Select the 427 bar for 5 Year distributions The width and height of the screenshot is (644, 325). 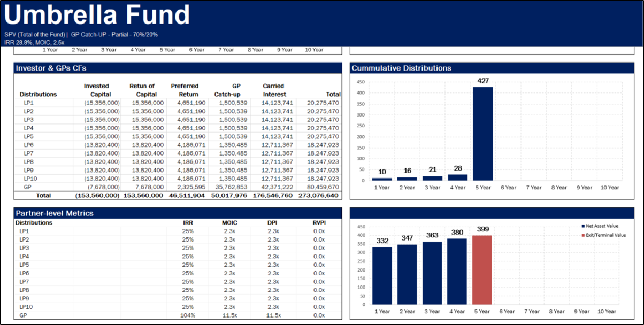pos(482,134)
